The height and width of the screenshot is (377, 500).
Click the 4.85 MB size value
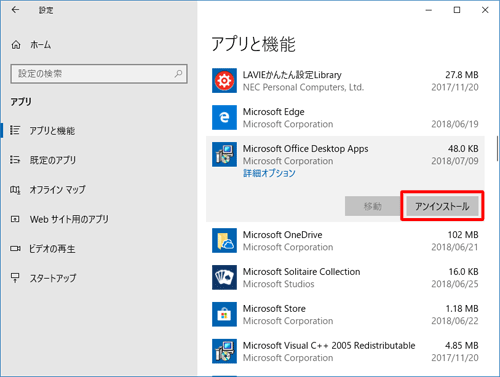coord(462,346)
